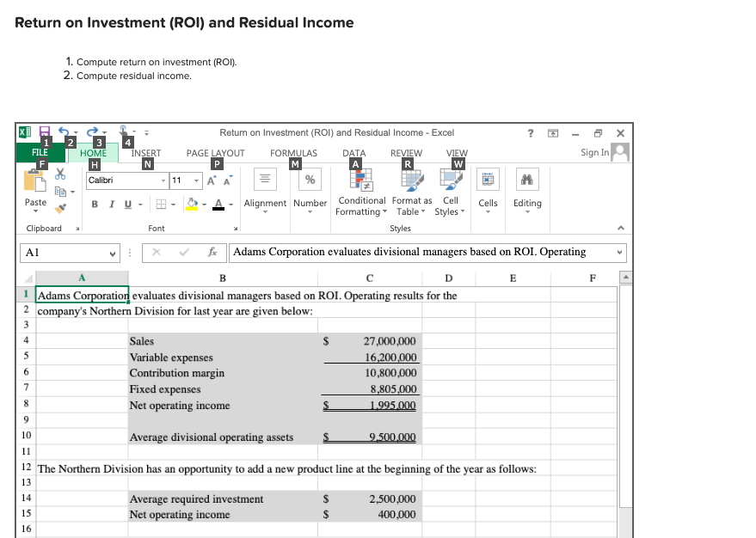Click the Cut scissors icon
Screen dimensions: 756x538
point(60,174)
